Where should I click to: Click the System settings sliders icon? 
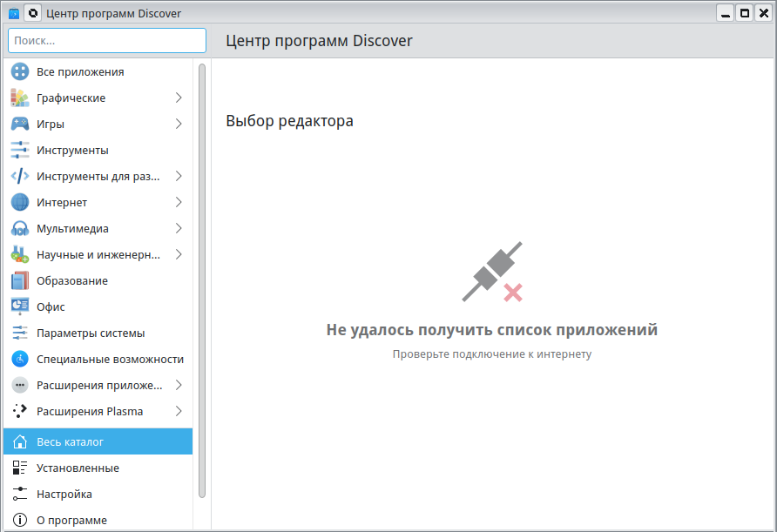coord(20,333)
